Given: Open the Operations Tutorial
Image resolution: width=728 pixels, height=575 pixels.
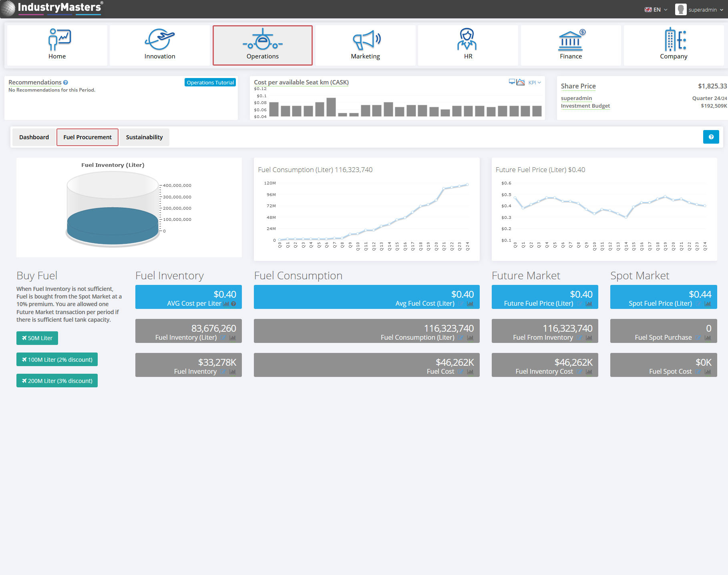Looking at the screenshot, I should point(210,82).
